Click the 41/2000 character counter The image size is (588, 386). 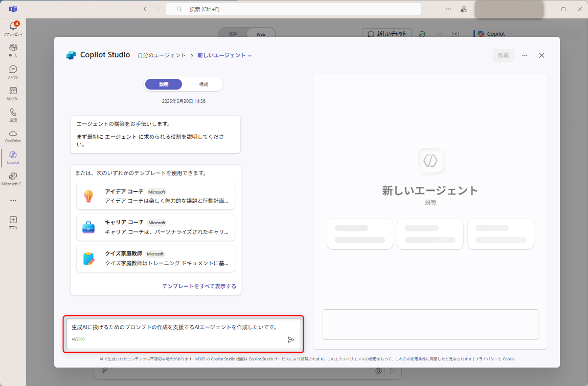(x=78, y=339)
